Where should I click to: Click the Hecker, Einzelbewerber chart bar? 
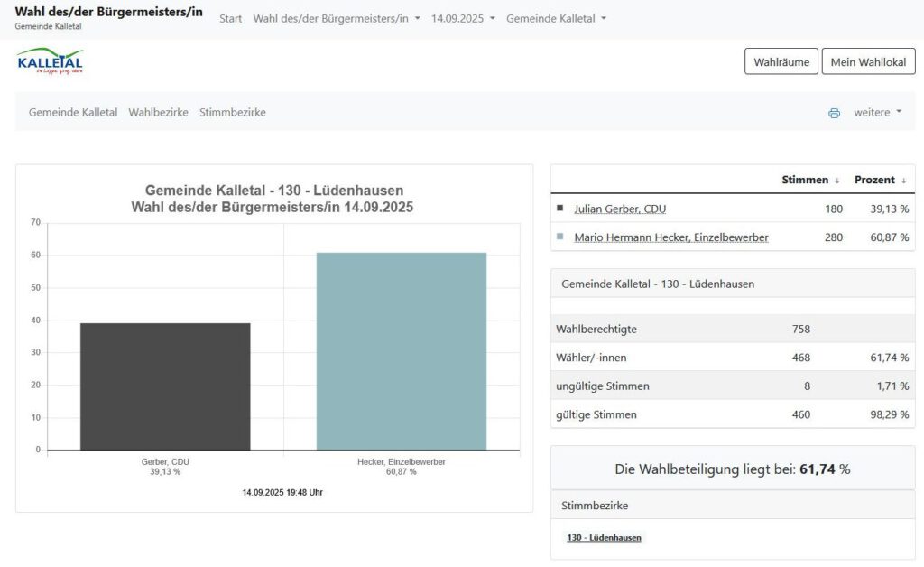pos(402,351)
